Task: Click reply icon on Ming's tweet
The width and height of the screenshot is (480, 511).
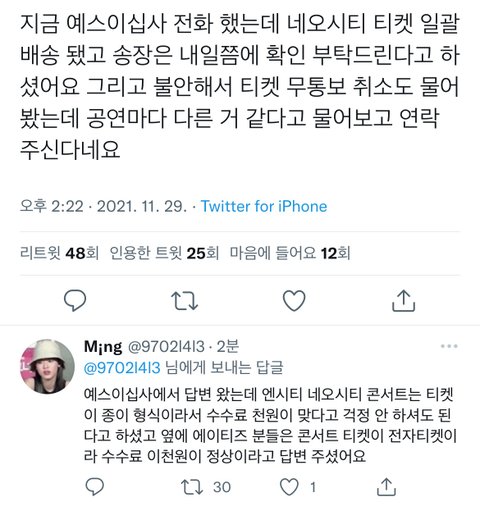Action: [x=95, y=487]
